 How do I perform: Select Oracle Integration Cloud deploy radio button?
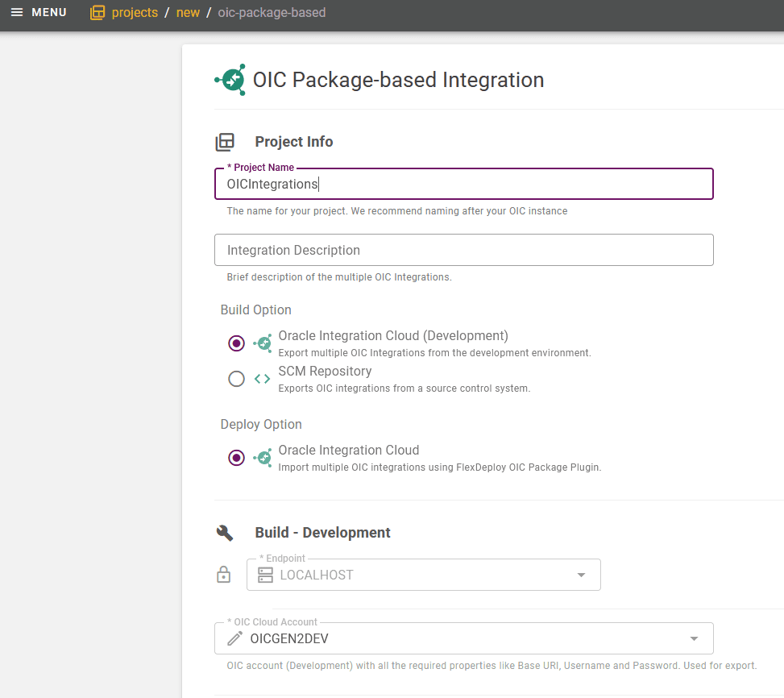pos(237,458)
